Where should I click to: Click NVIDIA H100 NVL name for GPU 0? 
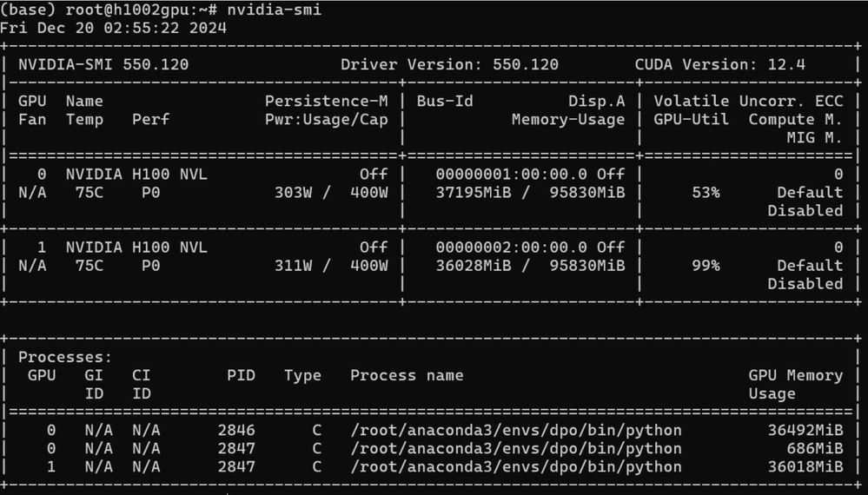point(136,175)
